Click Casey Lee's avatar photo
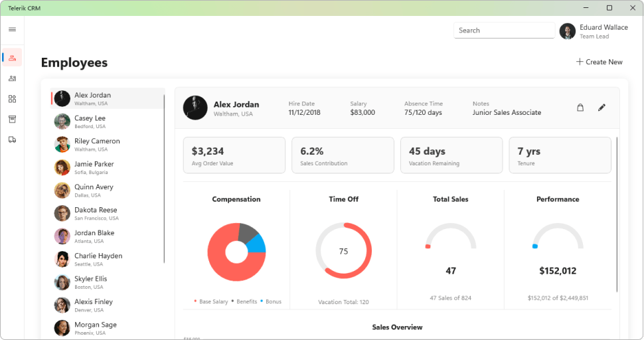The width and height of the screenshot is (644, 340). point(62,122)
